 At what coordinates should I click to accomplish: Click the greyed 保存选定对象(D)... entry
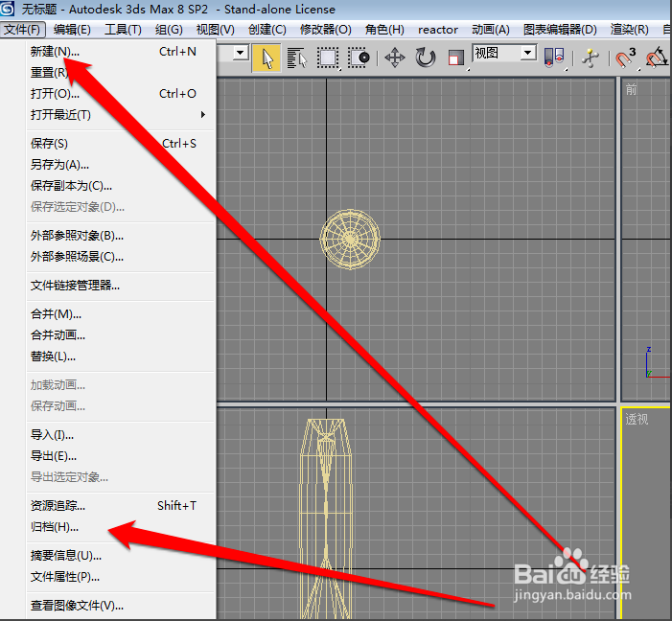tap(121, 207)
